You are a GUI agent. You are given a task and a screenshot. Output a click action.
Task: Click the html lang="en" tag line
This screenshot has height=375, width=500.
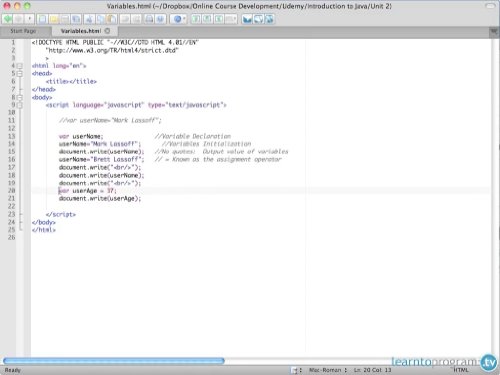pos(59,66)
